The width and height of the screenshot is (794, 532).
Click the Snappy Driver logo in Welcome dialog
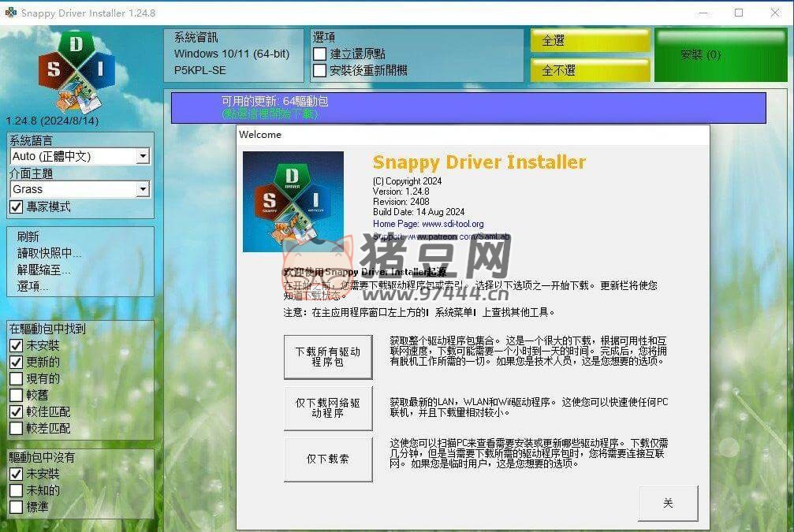[293, 202]
